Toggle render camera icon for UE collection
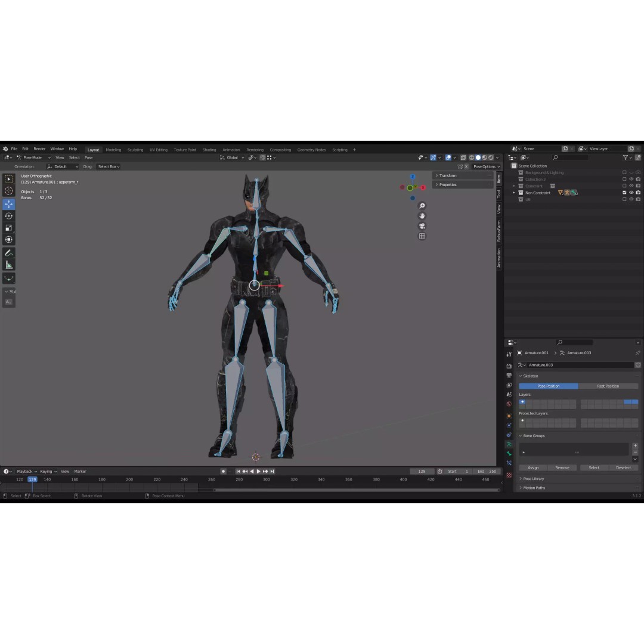The width and height of the screenshot is (644, 644). coord(638,199)
